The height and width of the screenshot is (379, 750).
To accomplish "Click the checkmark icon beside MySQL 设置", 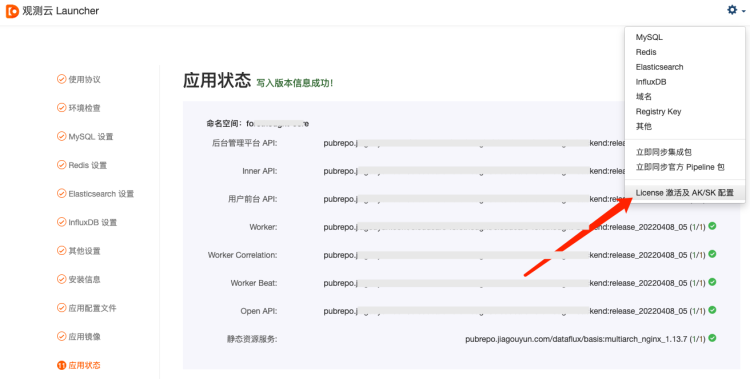I will [x=61, y=136].
